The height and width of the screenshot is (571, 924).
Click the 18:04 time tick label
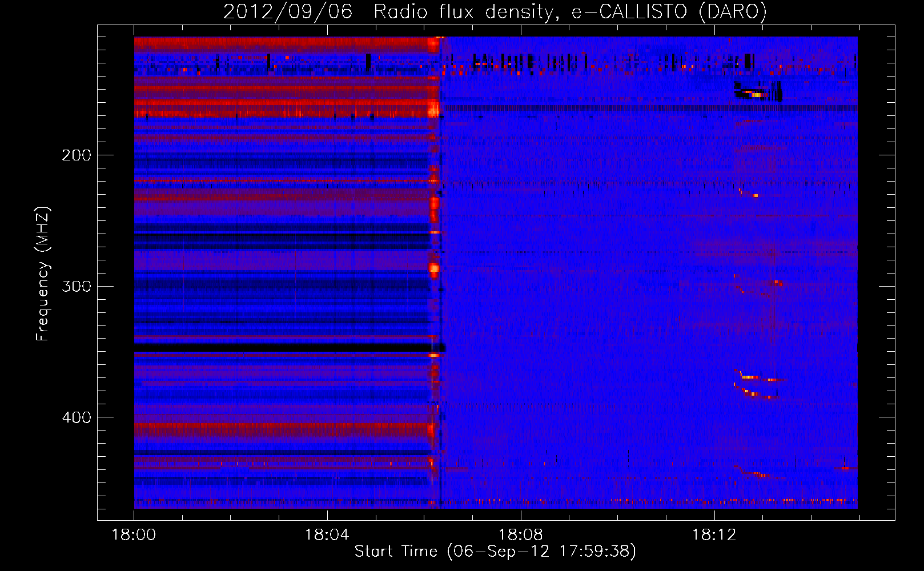(327, 535)
